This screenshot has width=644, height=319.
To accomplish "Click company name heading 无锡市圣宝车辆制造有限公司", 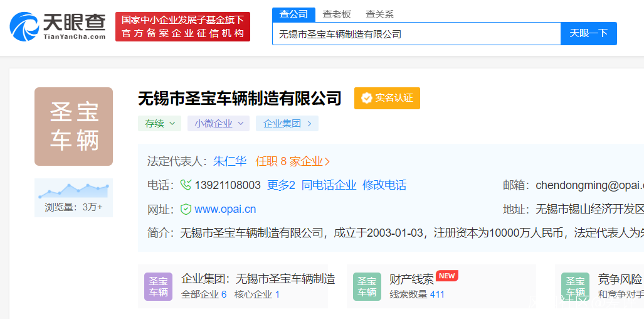I will coord(240,98).
